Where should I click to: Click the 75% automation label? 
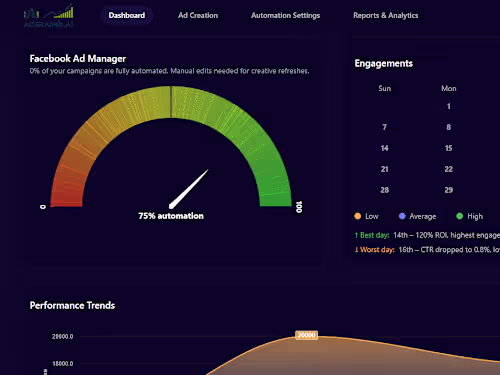[x=171, y=216]
